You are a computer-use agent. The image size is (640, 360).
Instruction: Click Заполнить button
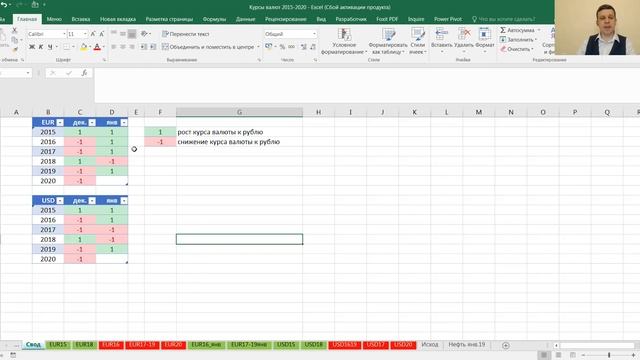518,40
